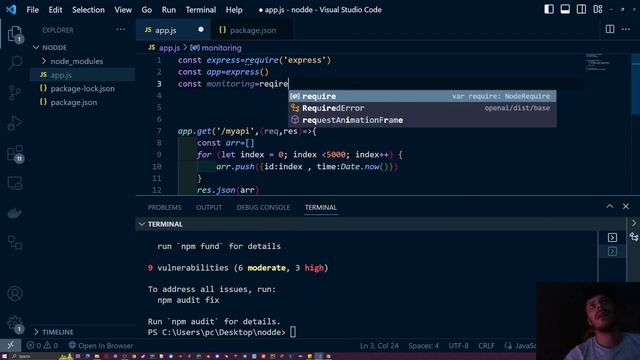Click the remote window status bar icon
Screen dimensions: 640x360
pyautogui.click(x=11, y=345)
